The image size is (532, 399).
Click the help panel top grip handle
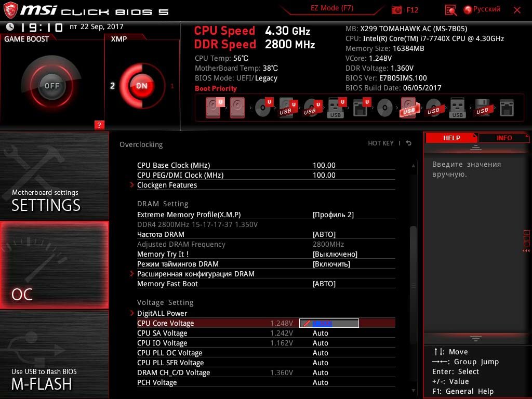click(x=476, y=147)
